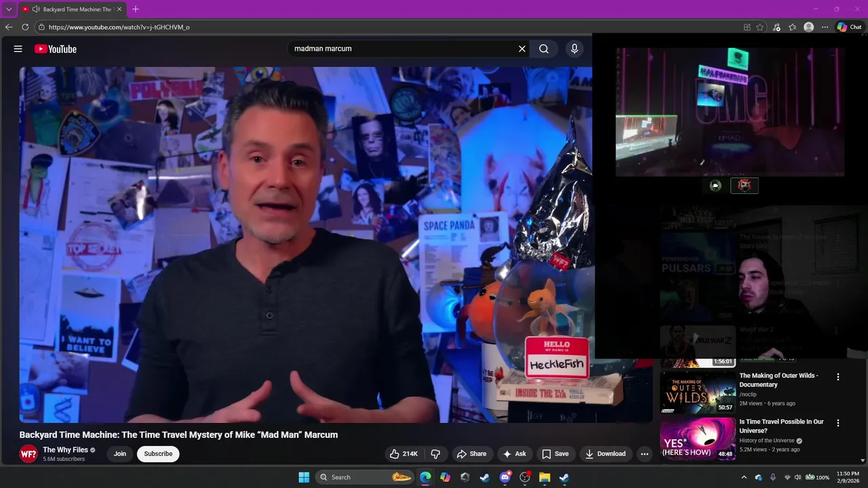Close the Backyard Time Machine tab
The width and height of the screenshot is (868, 488).
[119, 9]
